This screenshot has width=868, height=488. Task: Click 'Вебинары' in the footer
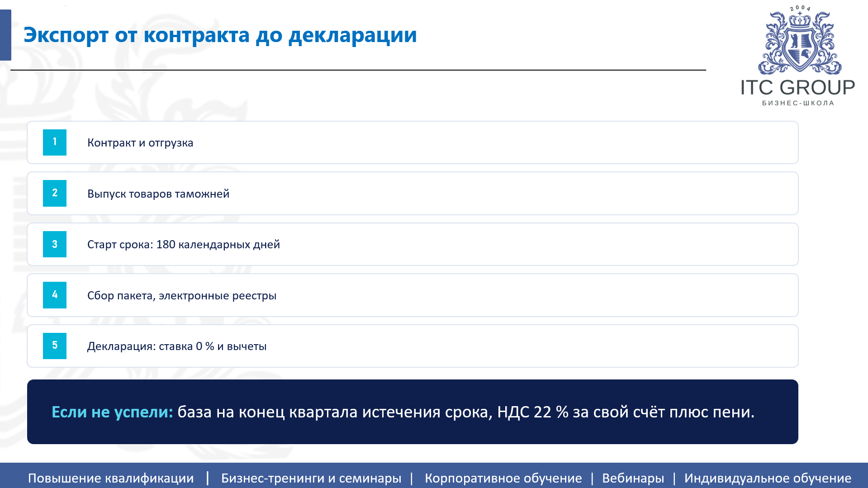coord(633,478)
